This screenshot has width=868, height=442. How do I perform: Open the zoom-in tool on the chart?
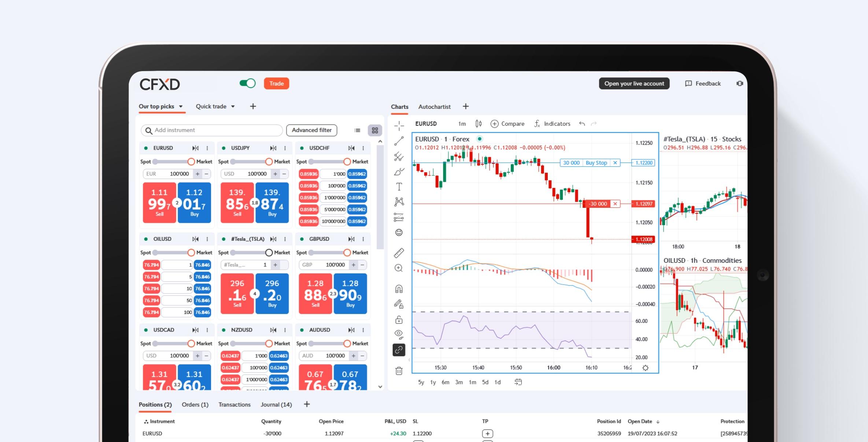tap(399, 268)
